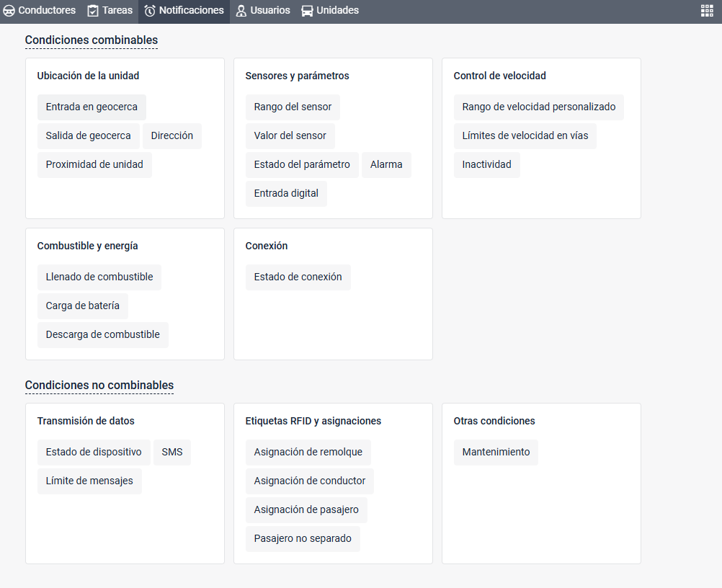This screenshot has width=722, height=588.
Task: Pick the Entrada digital condition
Action: point(286,193)
